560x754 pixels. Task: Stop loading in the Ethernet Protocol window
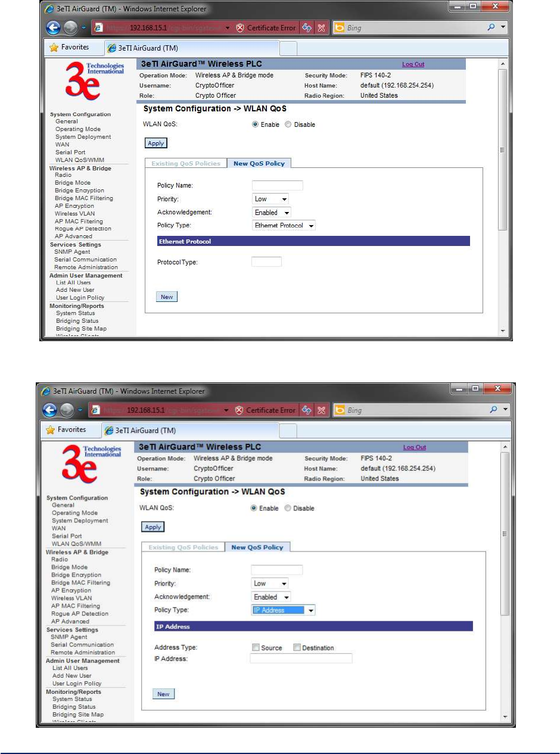(x=322, y=27)
